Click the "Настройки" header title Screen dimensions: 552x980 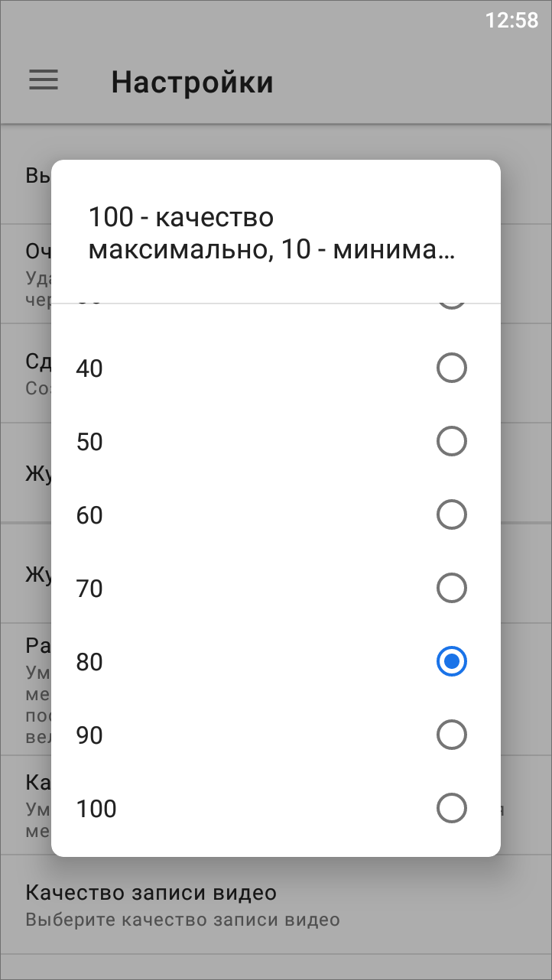(192, 82)
